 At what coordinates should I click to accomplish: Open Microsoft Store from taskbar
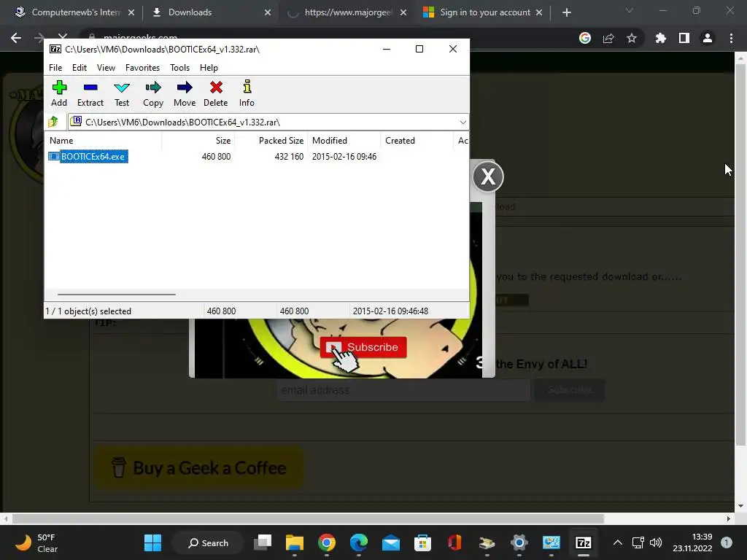[422, 542]
